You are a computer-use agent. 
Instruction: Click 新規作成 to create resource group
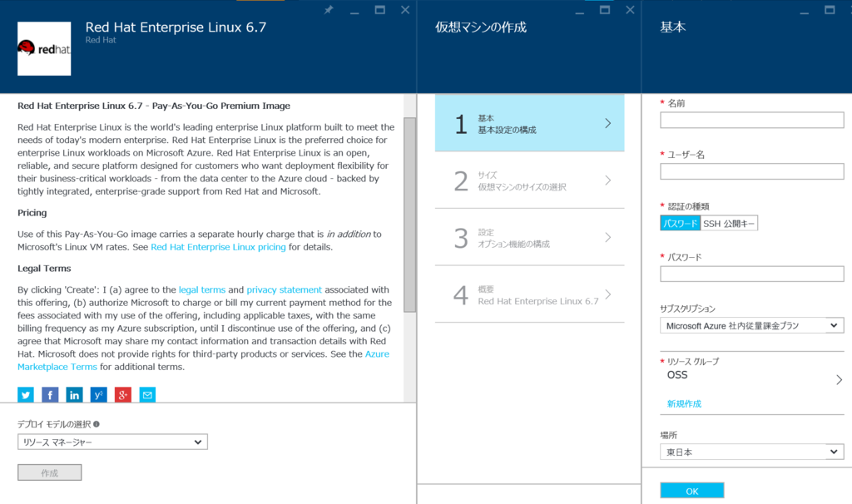pos(684,403)
